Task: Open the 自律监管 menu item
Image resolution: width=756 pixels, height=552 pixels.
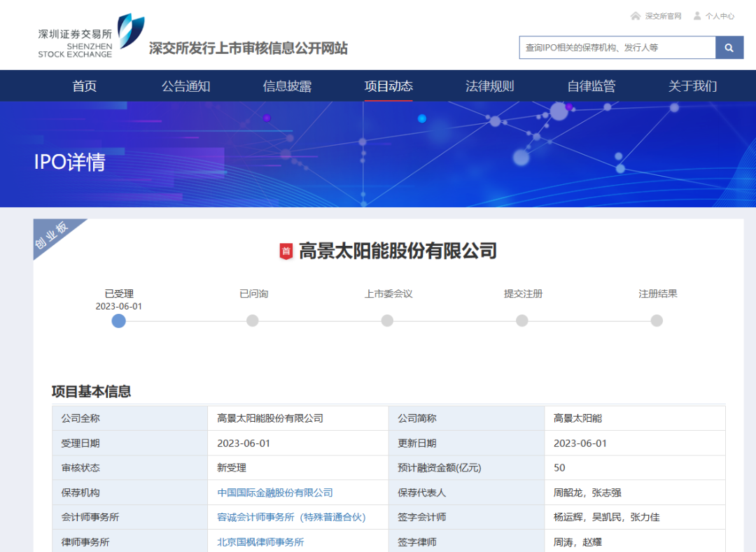Action: (591, 86)
